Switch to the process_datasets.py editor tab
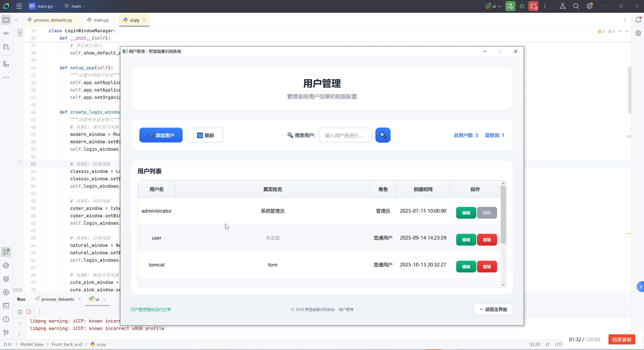The width and height of the screenshot is (644, 350). tap(53, 20)
